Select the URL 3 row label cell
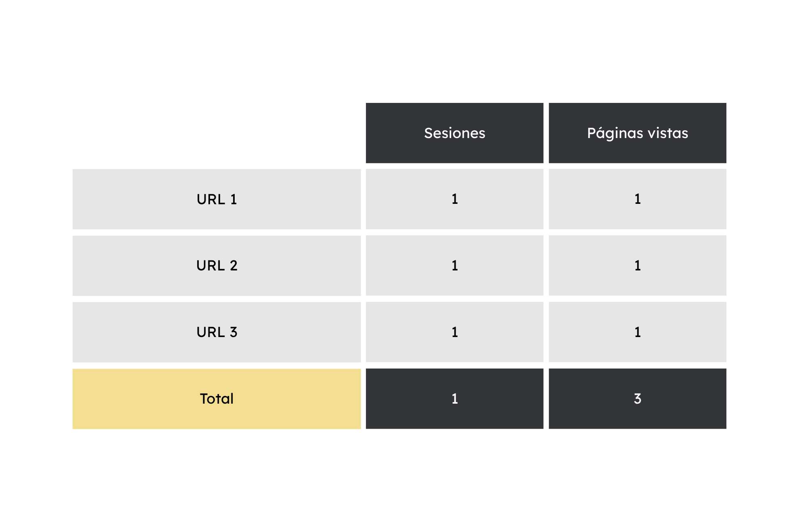 217,332
